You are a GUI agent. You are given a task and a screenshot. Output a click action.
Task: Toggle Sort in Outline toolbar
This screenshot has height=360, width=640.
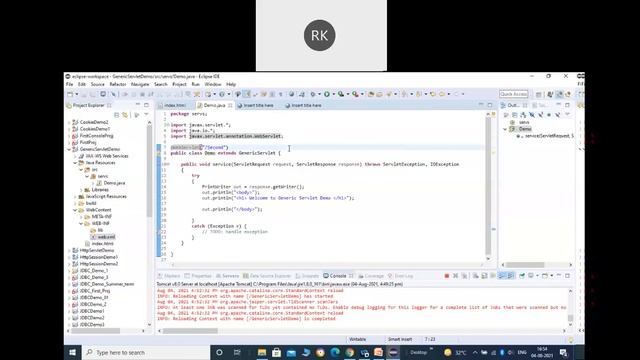click(523, 115)
